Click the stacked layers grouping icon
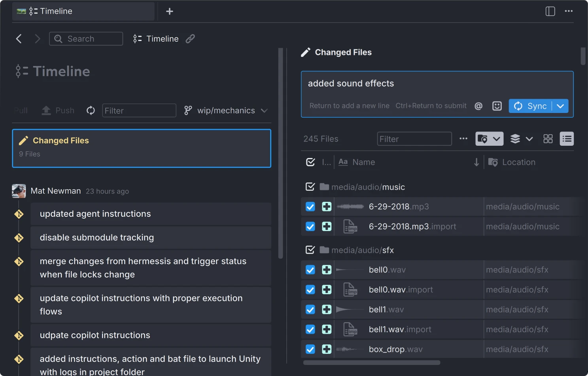This screenshot has width=588, height=376. click(x=515, y=139)
